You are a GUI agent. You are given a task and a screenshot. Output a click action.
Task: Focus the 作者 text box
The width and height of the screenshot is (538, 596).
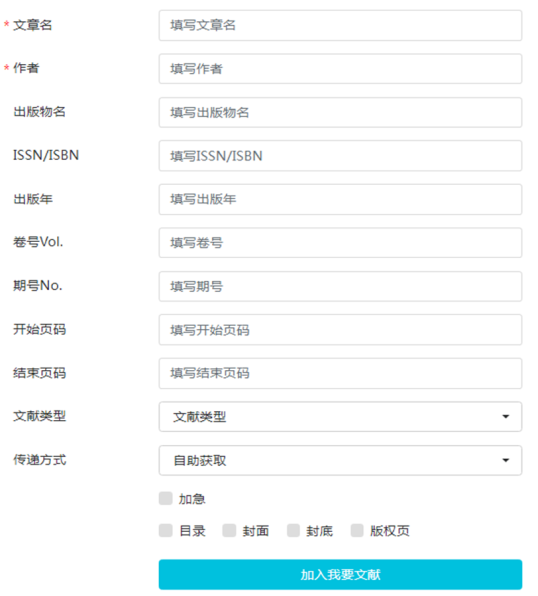pyautogui.click(x=340, y=69)
